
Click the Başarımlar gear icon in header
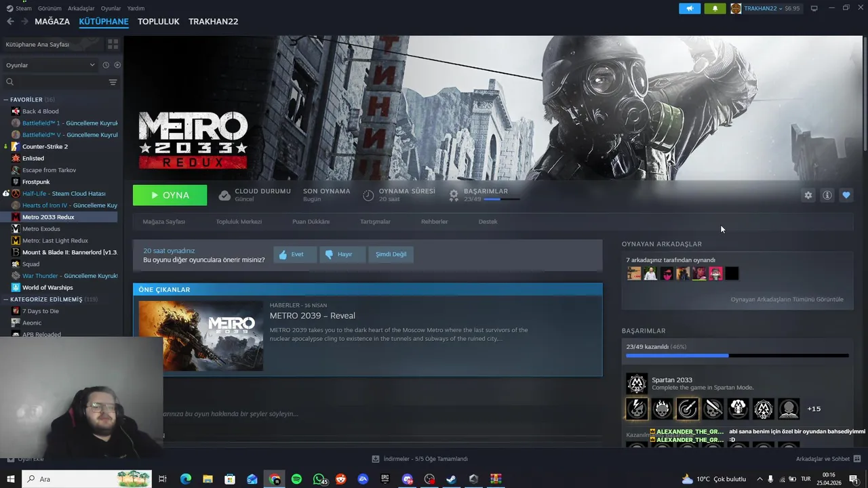coord(454,195)
